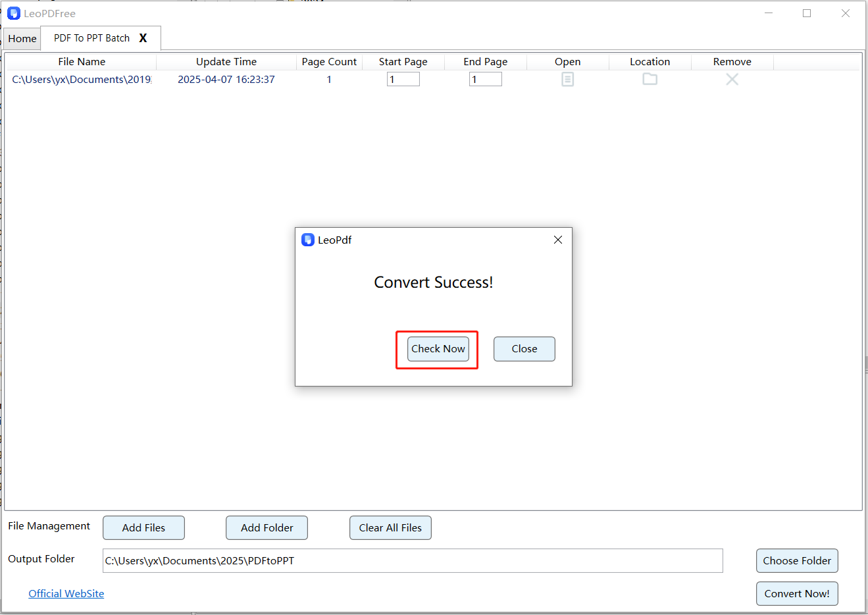The width and height of the screenshot is (868, 615).
Task: Select the End Page input field
Action: coord(485,78)
